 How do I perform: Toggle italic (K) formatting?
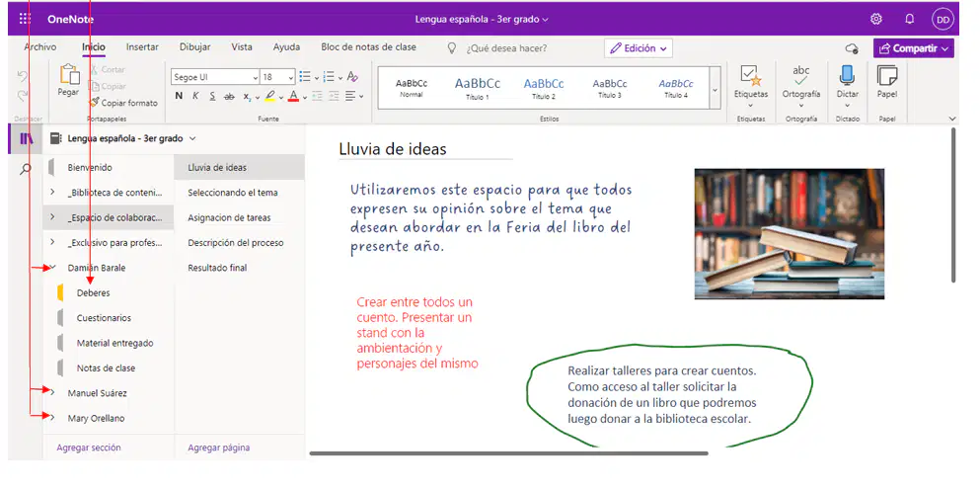click(x=195, y=96)
